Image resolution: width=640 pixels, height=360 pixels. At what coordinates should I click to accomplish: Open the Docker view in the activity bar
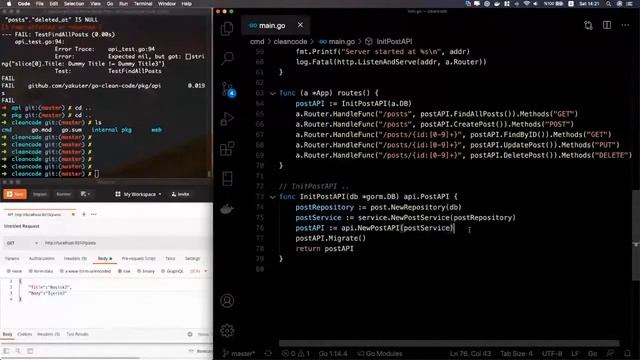click(227, 209)
